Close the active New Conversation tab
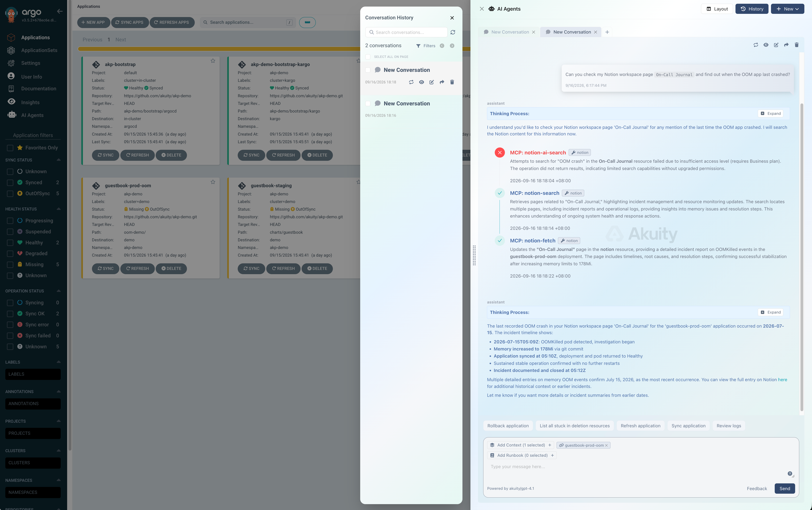The height and width of the screenshot is (510, 812). click(x=596, y=32)
